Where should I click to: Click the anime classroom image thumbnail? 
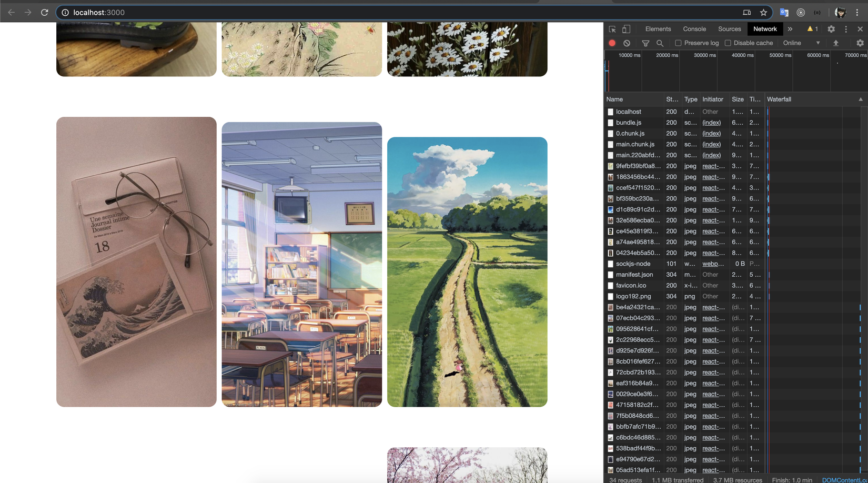301,265
